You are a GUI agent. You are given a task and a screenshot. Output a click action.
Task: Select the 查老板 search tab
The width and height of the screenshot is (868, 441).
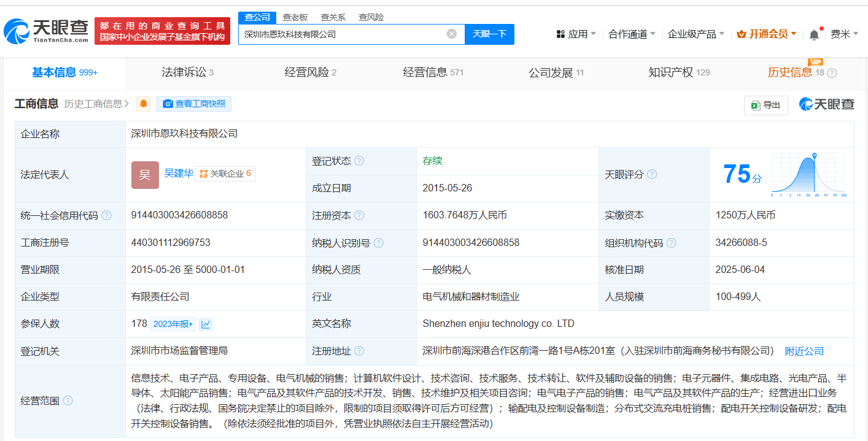click(295, 17)
